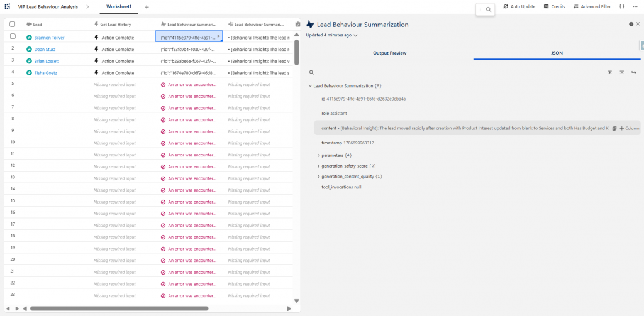Click the word-wrap arrow icon in JSON viewer
Image resolution: width=644 pixels, height=316 pixels.
[634, 72]
